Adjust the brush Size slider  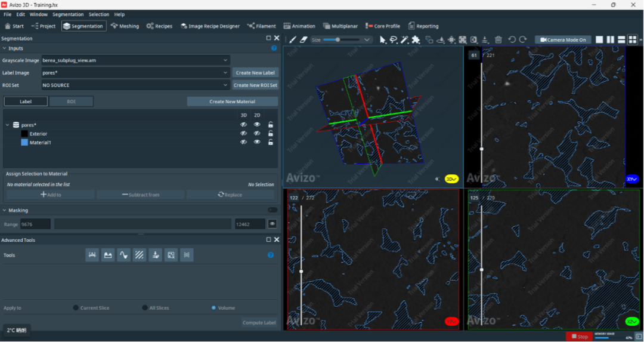[x=338, y=40]
